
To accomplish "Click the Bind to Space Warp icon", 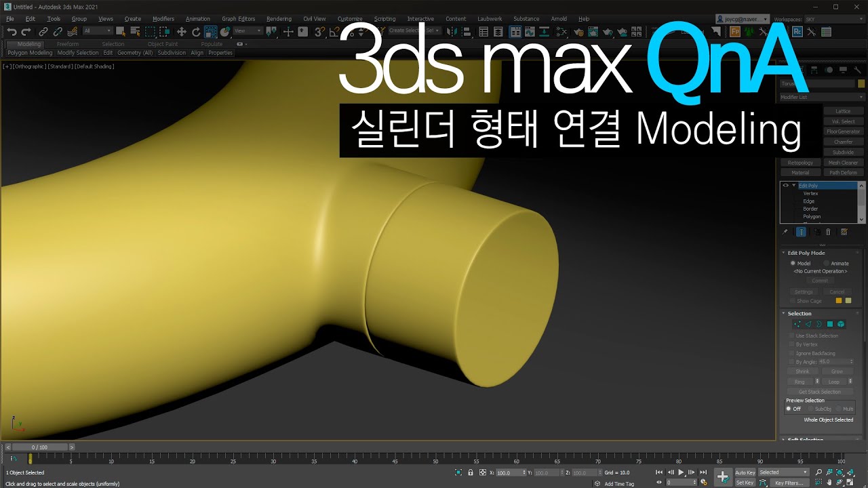I will [72, 31].
